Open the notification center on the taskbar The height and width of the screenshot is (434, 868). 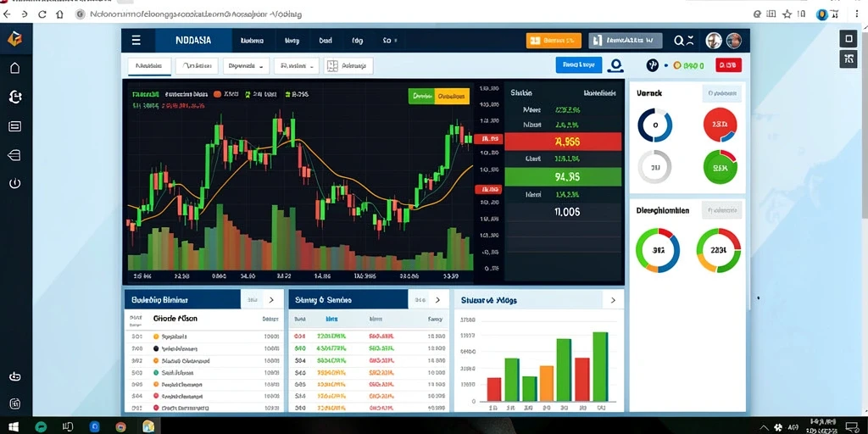(x=853, y=427)
